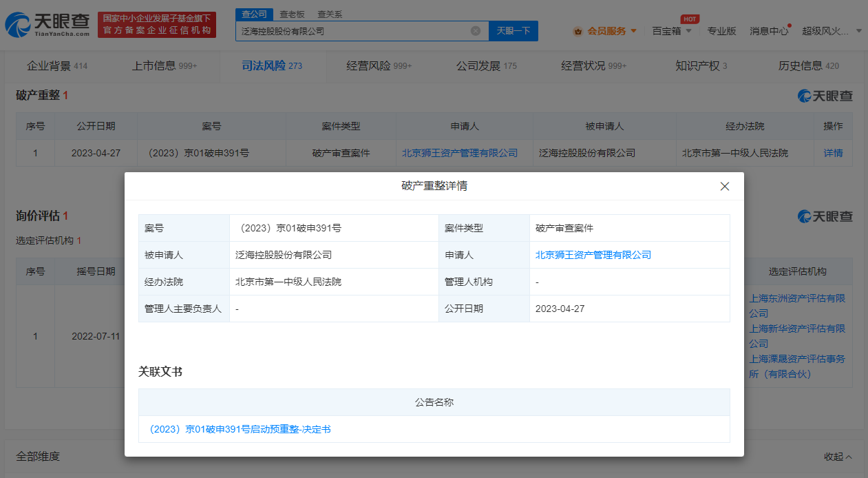The height and width of the screenshot is (478, 868).
Task: Collapse the 全部维度 section with 收起
Action: 838,457
